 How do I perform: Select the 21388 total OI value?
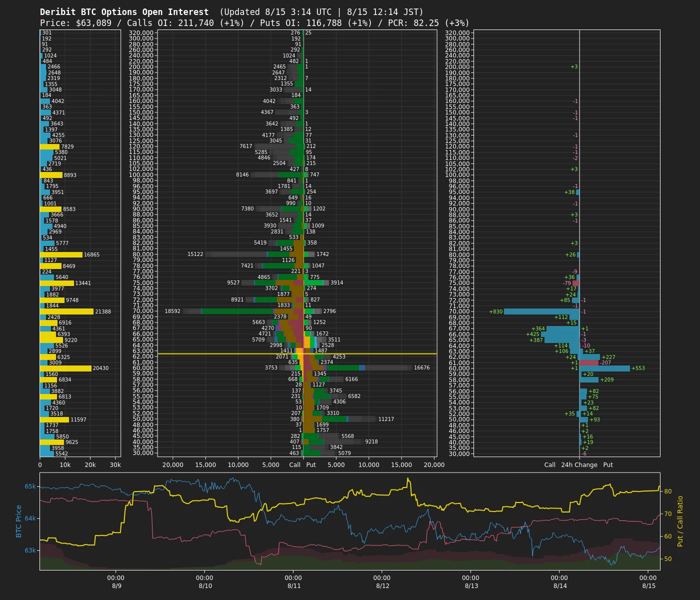click(x=103, y=311)
